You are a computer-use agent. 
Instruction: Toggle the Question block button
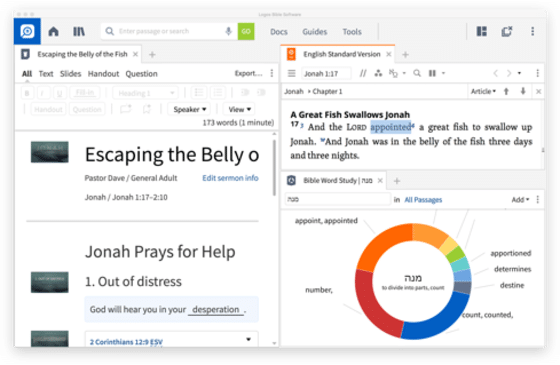(x=87, y=109)
